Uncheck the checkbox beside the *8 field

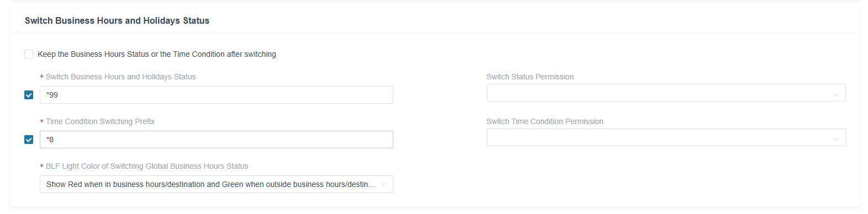point(29,140)
